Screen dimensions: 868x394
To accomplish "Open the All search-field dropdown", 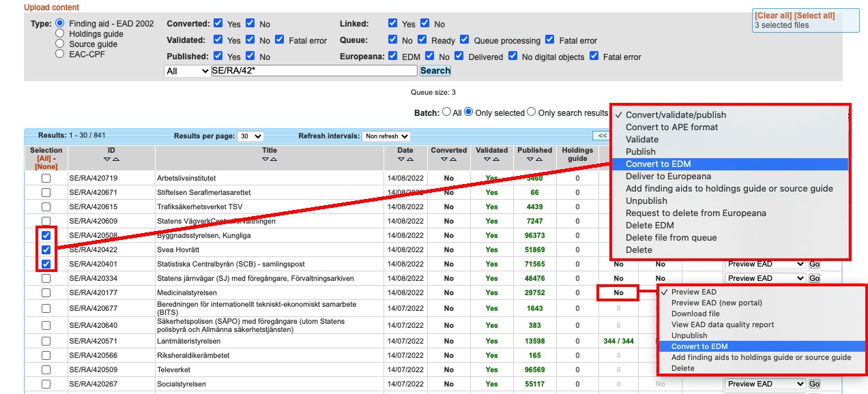I will 188,71.
